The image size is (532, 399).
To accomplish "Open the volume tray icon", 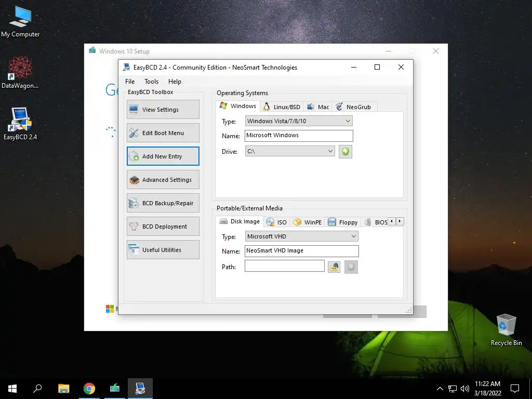I will tap(465, 389).
